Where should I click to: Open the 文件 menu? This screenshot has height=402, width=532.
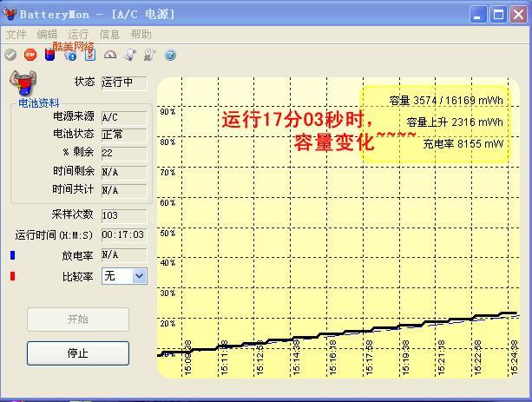pos(16,34)
